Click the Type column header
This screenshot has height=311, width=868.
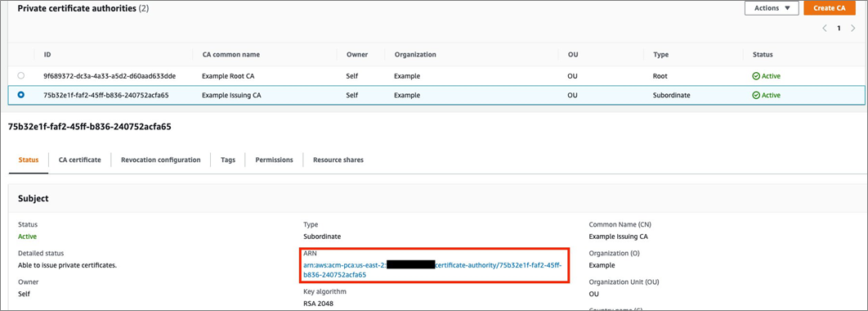[661, 54]
